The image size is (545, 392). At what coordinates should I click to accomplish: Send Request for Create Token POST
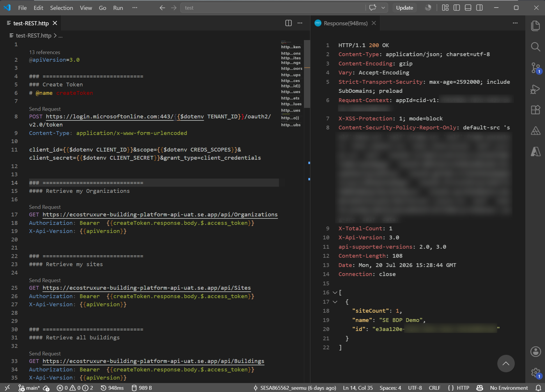coord(45,109)
